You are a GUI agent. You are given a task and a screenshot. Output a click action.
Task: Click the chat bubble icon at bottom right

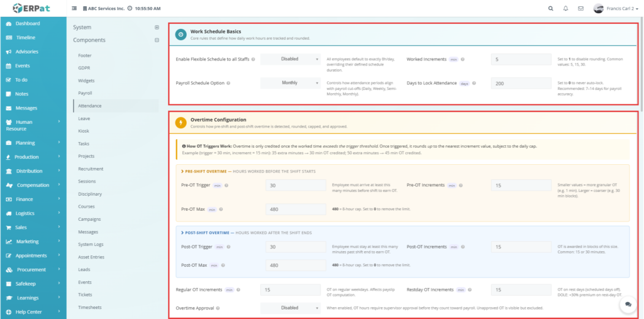627,304
